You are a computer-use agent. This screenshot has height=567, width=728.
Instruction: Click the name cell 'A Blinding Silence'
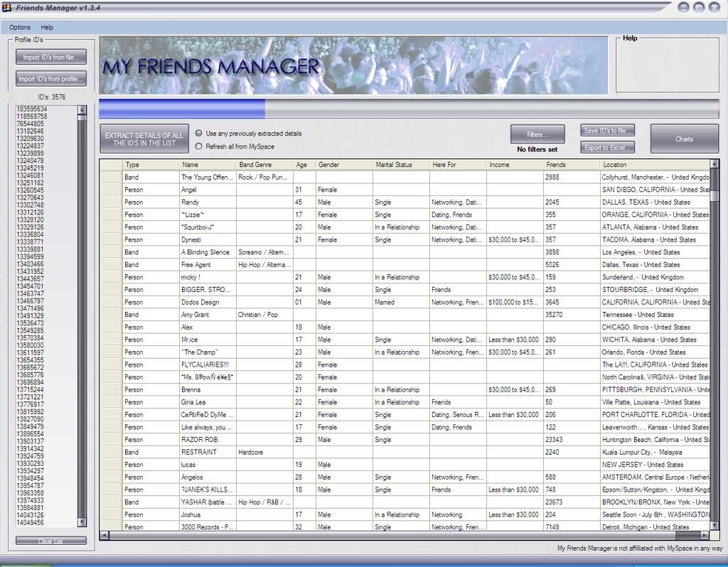coord(207,252)
